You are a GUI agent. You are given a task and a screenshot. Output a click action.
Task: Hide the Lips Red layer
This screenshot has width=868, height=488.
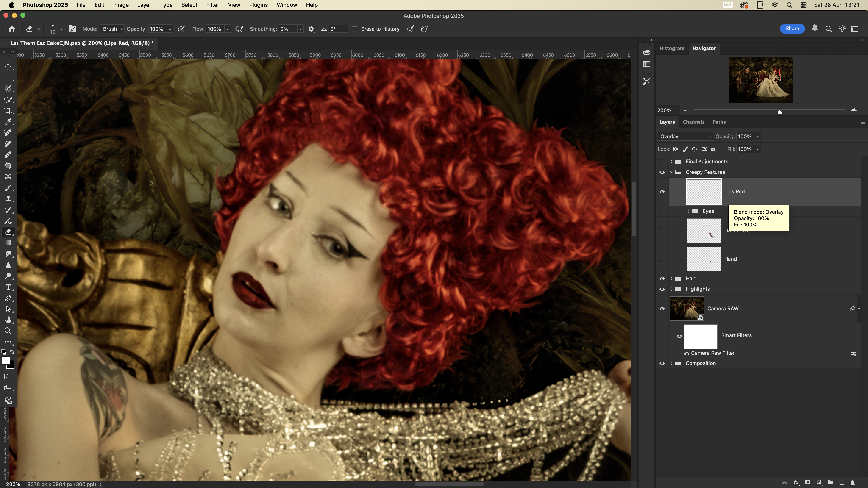[662, 192]
